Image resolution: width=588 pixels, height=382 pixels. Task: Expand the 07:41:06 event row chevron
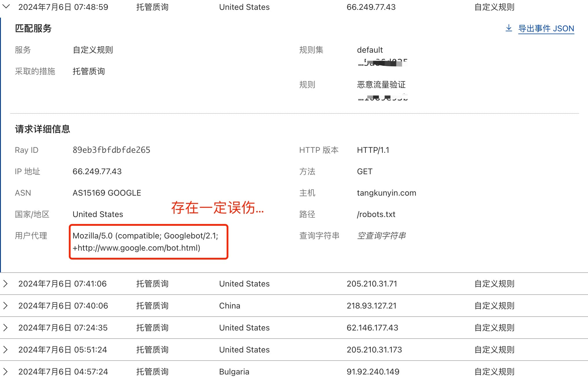tap(6, 284)
